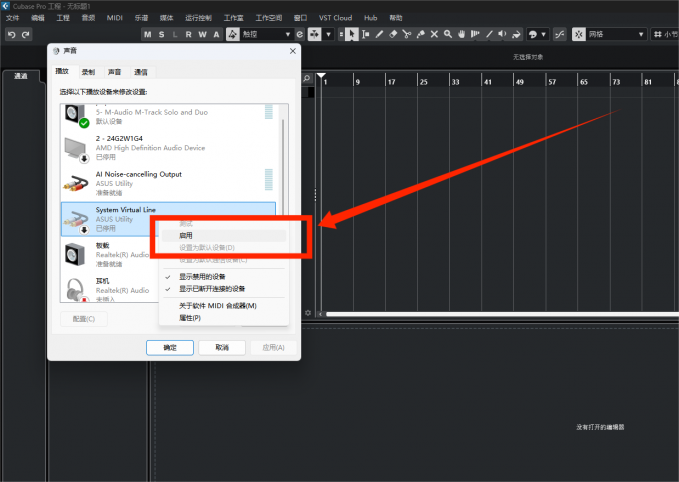Image resolution: width=679 pixels, height=482 pixels.
Task: Select the AMD High Definition Audio Device icon
Action: pyautogui.click(x=76, y=146)
